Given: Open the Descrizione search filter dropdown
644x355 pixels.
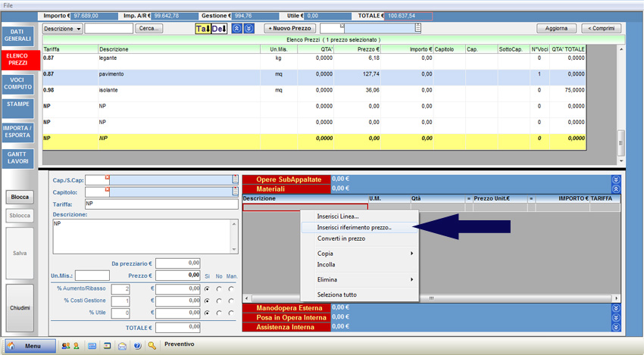Looking at the screenshot, I should tap(62, 29).
